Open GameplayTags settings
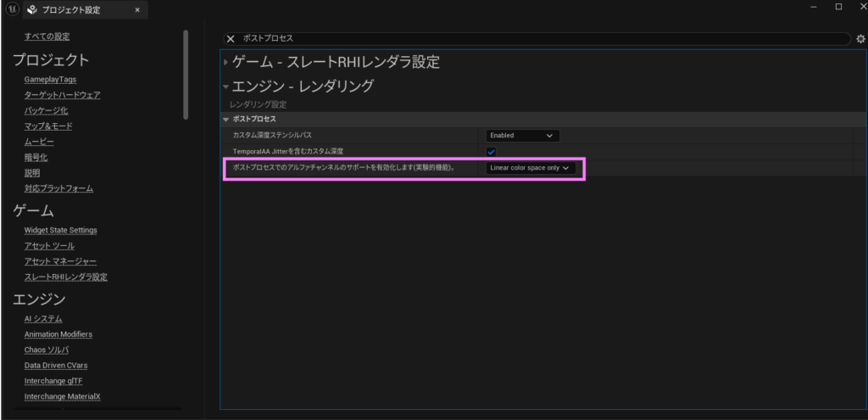The image size is (868, 420). coord(50,80)
